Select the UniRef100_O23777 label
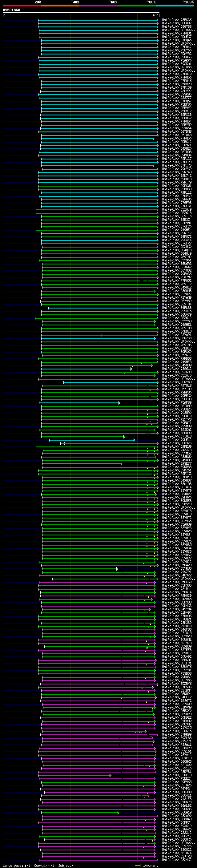This screenshot has width=197, height=868. [x=177, y=98]
